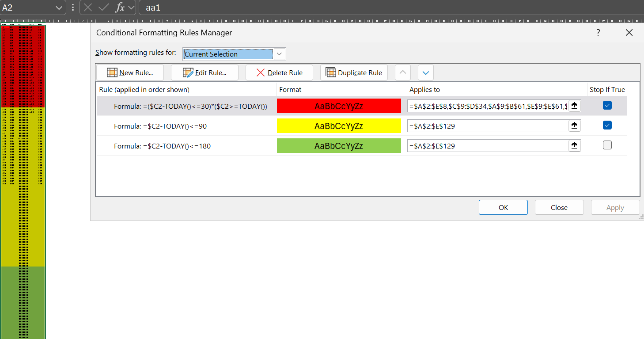Open the dropdown arrow beside the fx button
Viewport: 644px width, 339px height.
[131, 8]
